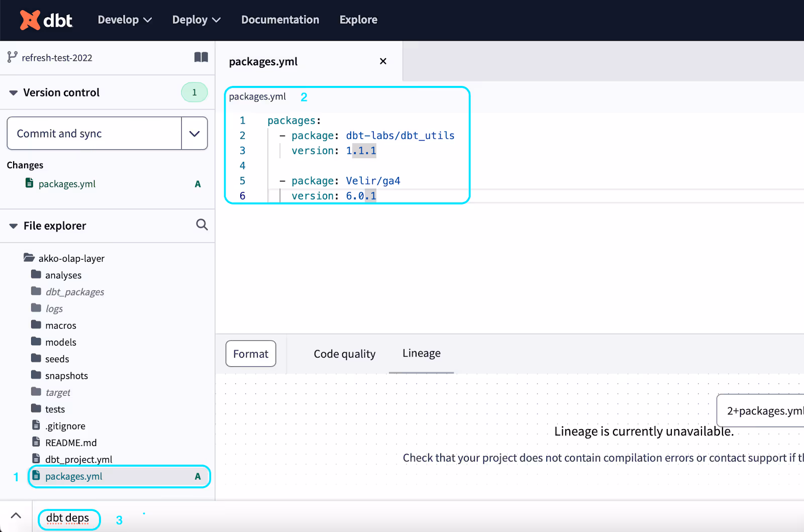This screenshot has width=804, height=532.
Task: Open the Explore page
Action: (358, 20)
